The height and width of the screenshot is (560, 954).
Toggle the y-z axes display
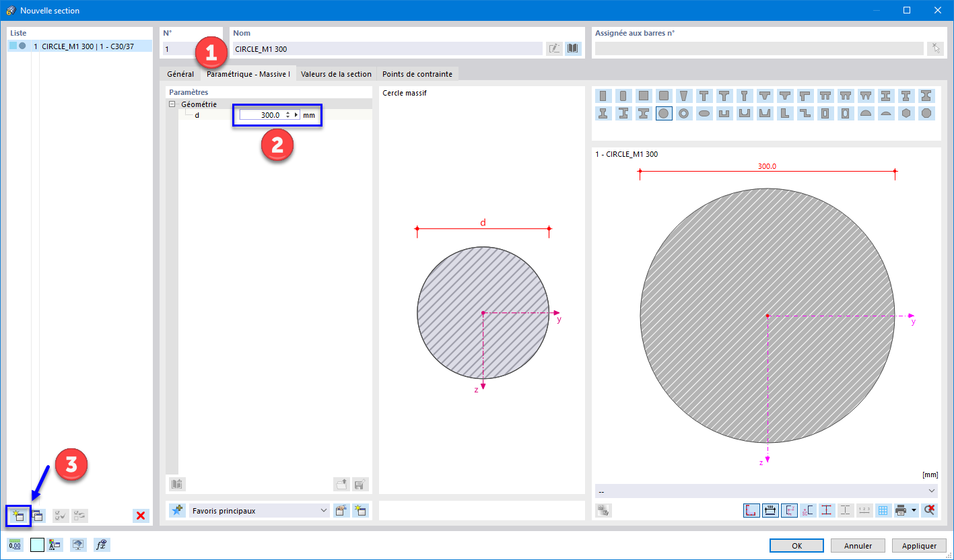pos(789,510)
